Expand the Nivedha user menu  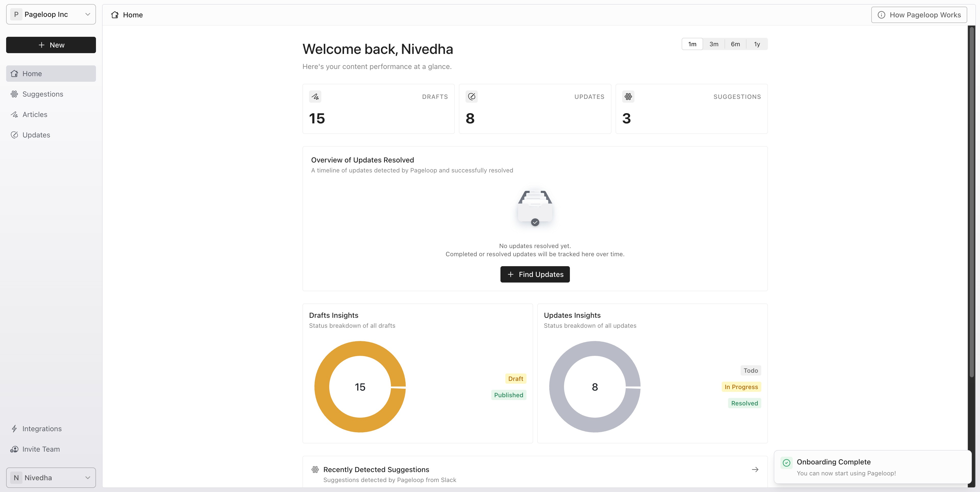tap(51, 477)
